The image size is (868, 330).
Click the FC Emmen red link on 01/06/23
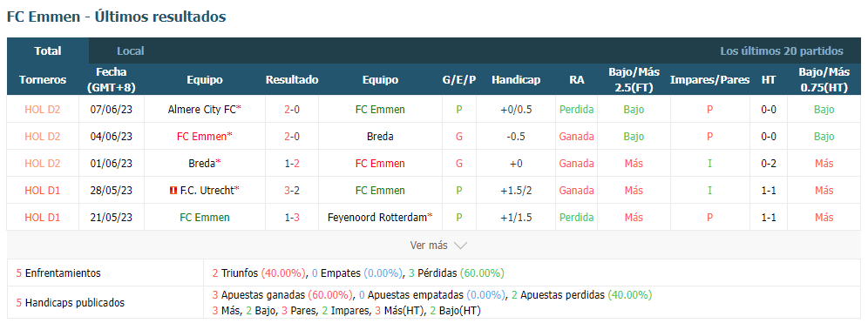click(380, 164)
